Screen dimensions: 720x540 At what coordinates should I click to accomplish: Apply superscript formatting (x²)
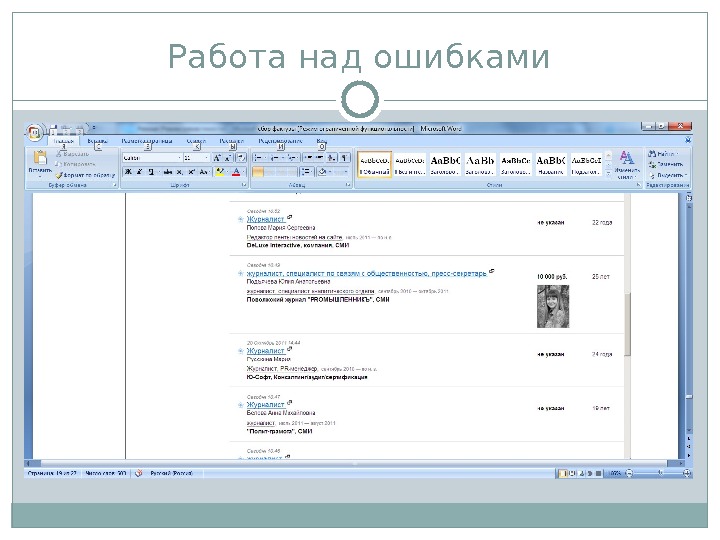191,172
